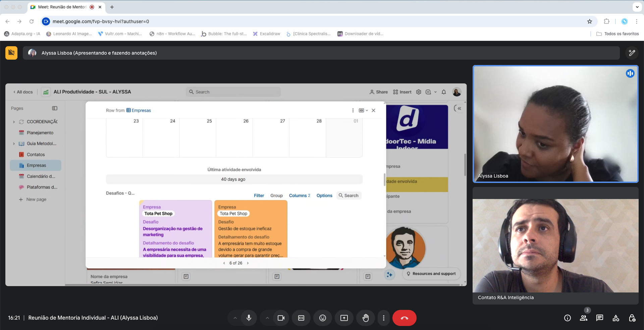
Task: Open the Contatos page
Action: click(x=36, y=154)
